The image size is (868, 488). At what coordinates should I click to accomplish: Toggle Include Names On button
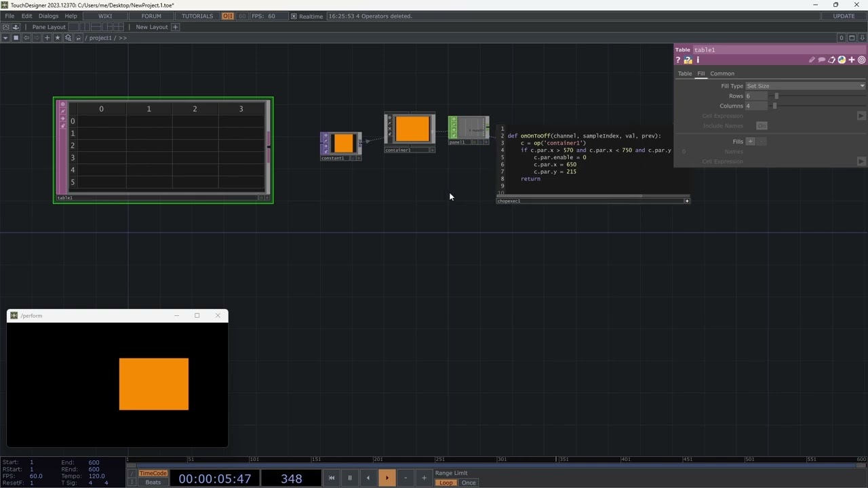click(x=762, y=126)
